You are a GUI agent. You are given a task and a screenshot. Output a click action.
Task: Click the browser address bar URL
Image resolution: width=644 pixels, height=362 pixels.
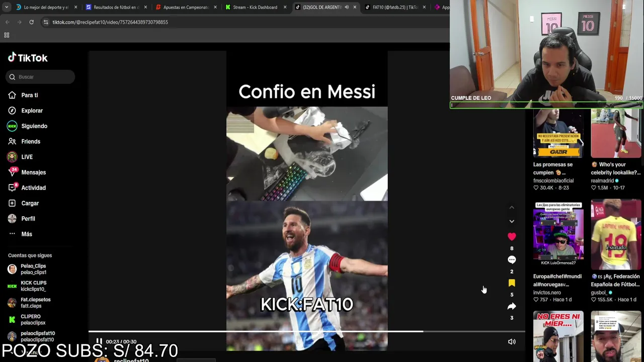pyautogui.click(x=110, y=22)
